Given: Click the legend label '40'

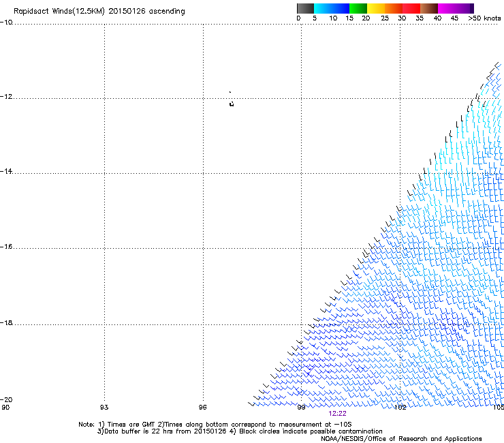Looking at the screenshot, I should (437, 18).
